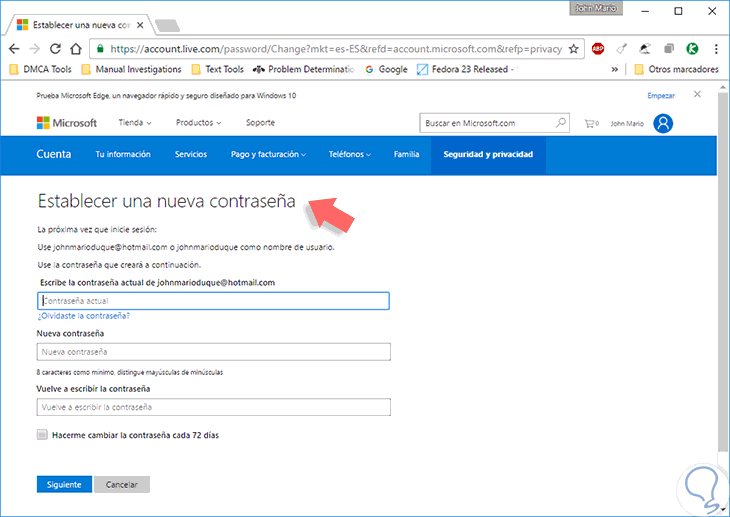Open Otros marcadores folder
The image size is (730, 517).
click(677, 69)
